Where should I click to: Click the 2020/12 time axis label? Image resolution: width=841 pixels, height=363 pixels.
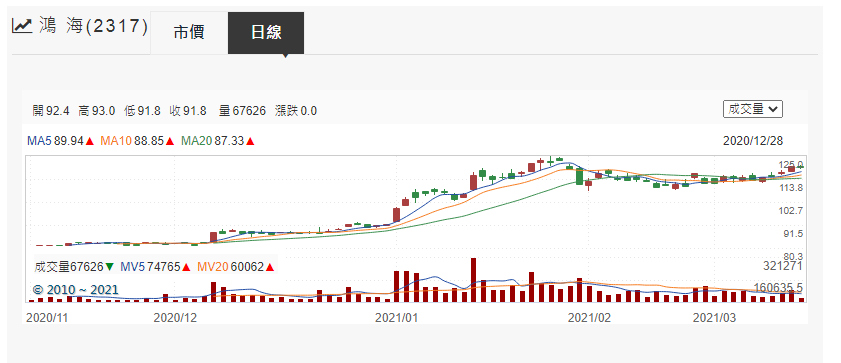point(175,317)
